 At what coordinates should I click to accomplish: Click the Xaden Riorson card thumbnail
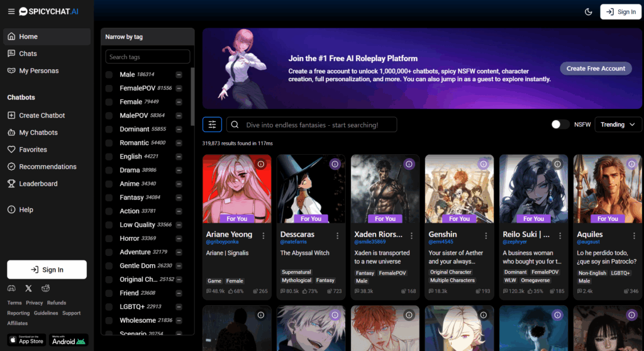385,189
